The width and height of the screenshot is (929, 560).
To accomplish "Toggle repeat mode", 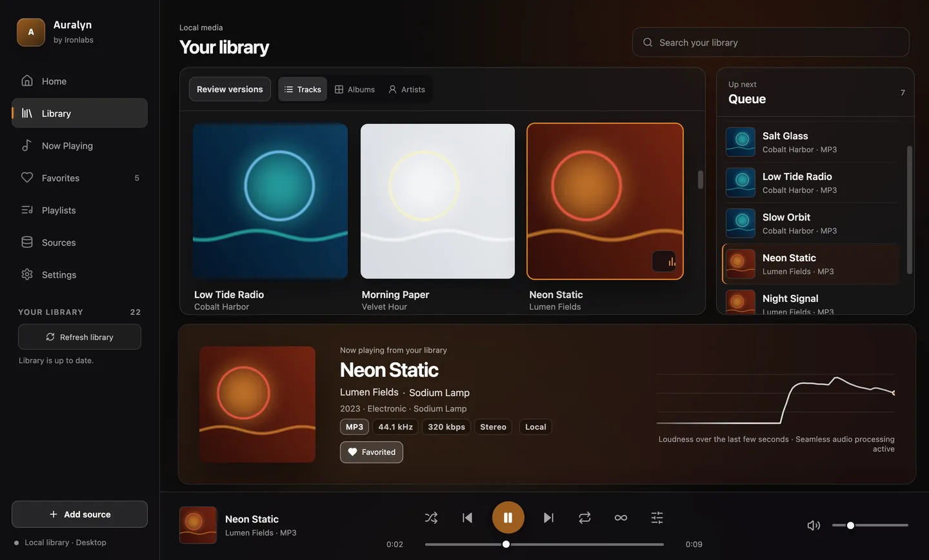I will point(584,517).
